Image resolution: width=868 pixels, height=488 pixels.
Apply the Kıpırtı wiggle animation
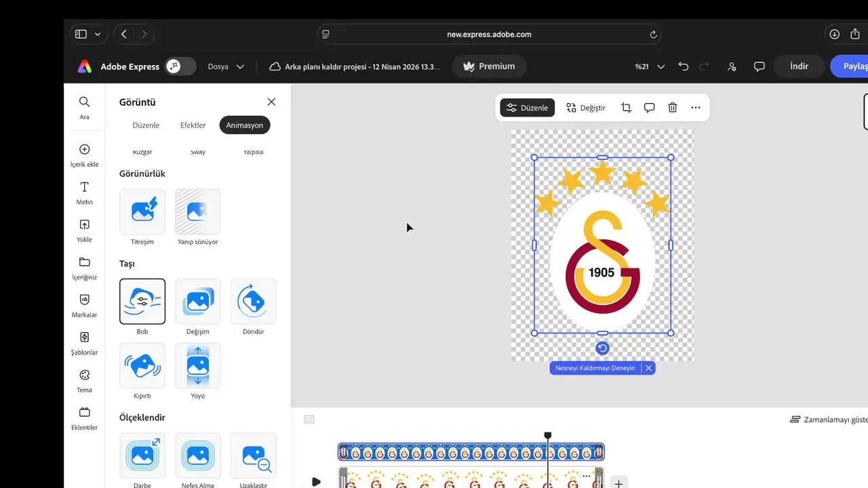[x=142, y=365]
